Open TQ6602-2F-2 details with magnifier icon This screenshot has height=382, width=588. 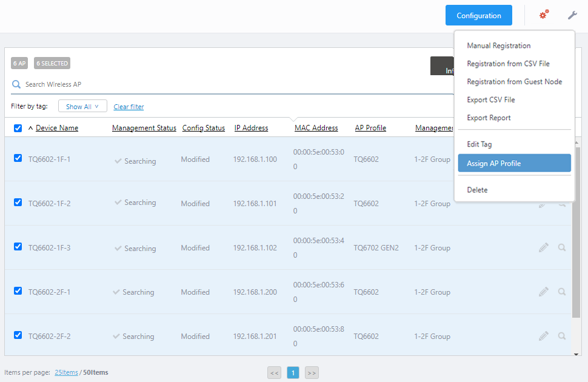562,336
